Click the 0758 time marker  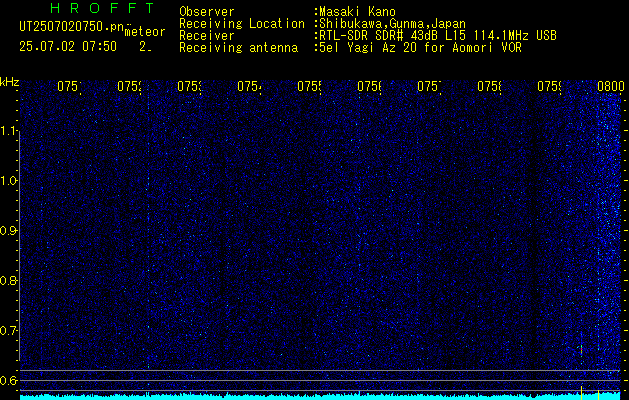click(489, 86)
